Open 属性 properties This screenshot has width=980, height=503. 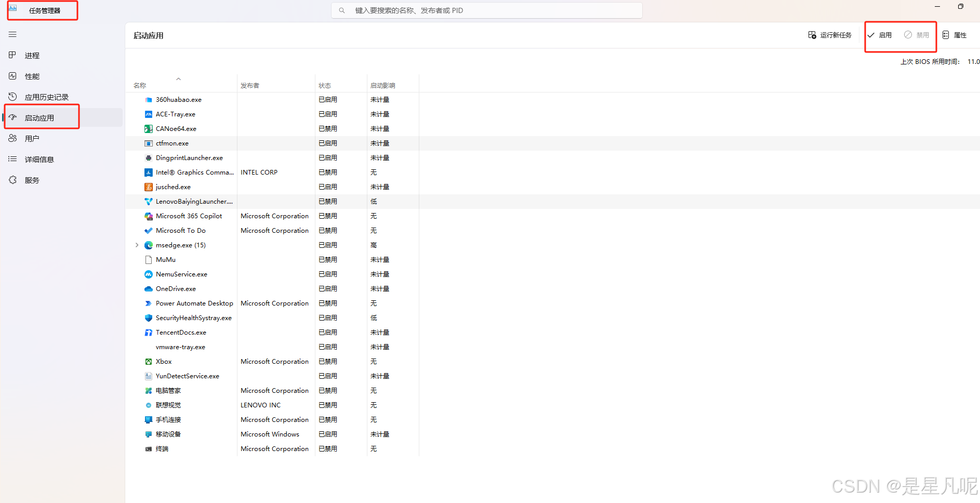(955, 35)
